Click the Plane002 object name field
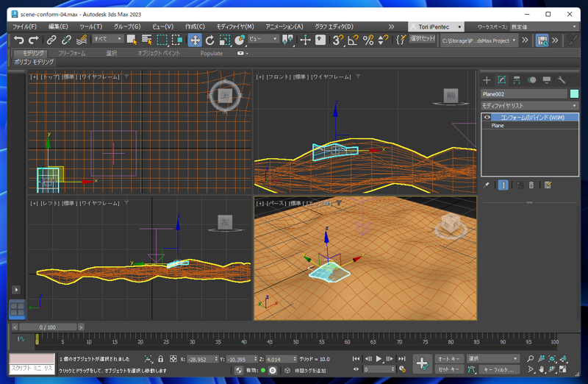588x384 pixels. tap(524, 94)
